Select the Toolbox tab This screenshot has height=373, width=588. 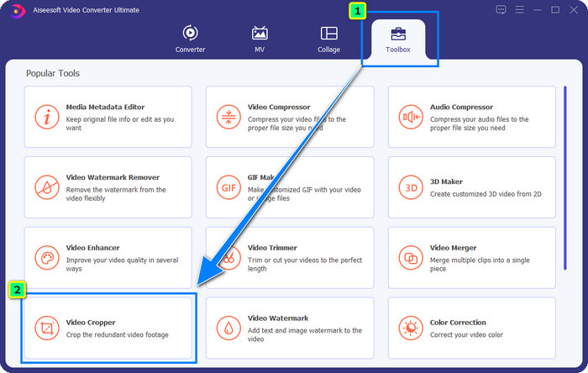398,39
